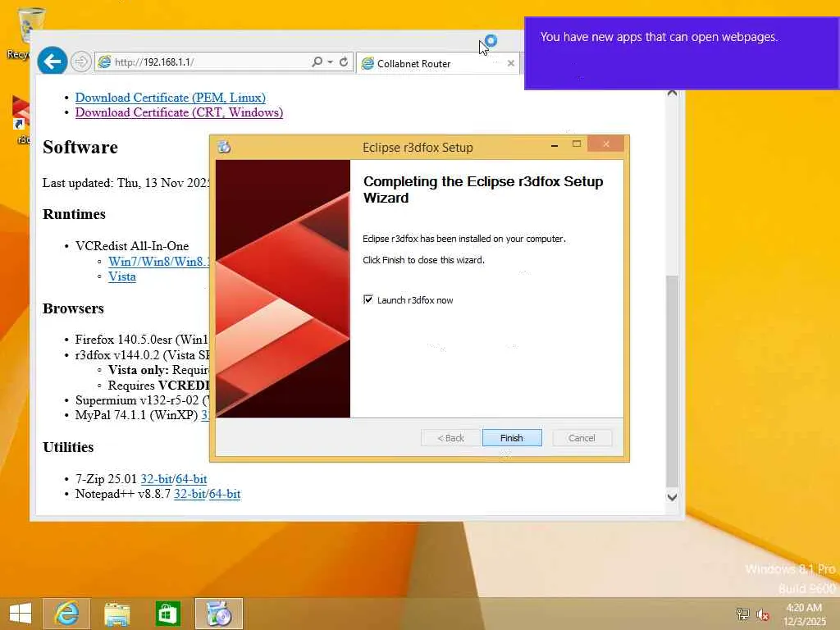
Task: Close the Collabnet Router tab
Action: [511, 63]
